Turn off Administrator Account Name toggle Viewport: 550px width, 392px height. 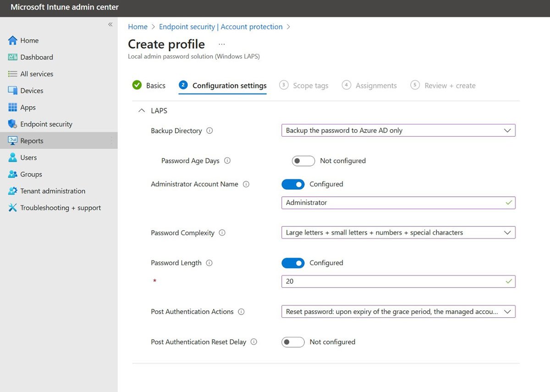point(293,184)
